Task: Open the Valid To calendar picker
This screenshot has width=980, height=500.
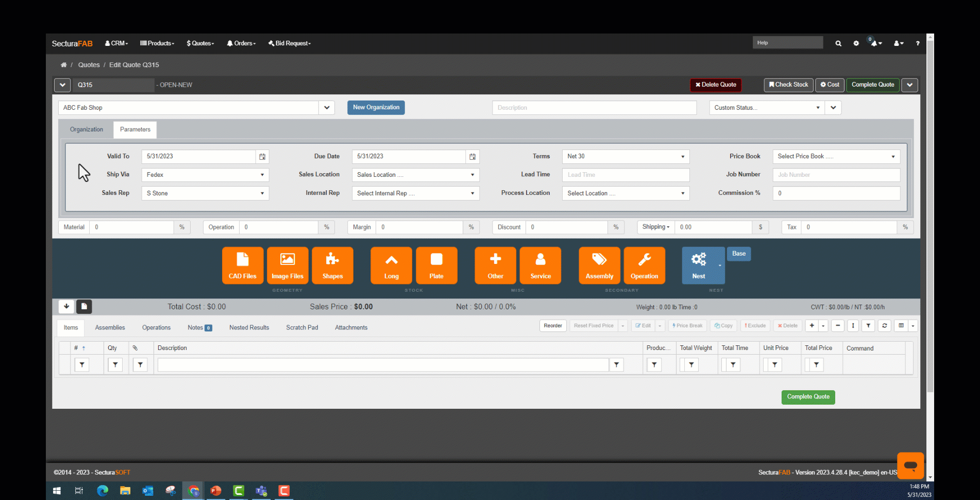Action: pos(262,157)
